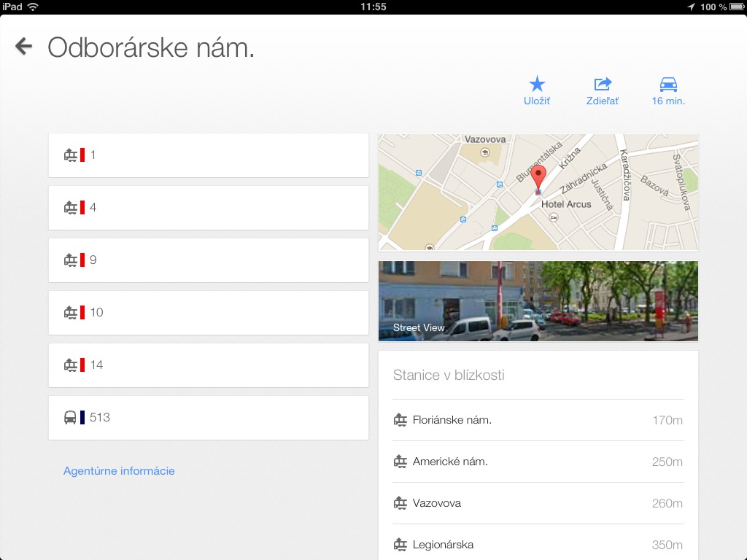This screenshot has width=747, height=560.
Task: Open tram line 14 row
Action: coord(209,365)
